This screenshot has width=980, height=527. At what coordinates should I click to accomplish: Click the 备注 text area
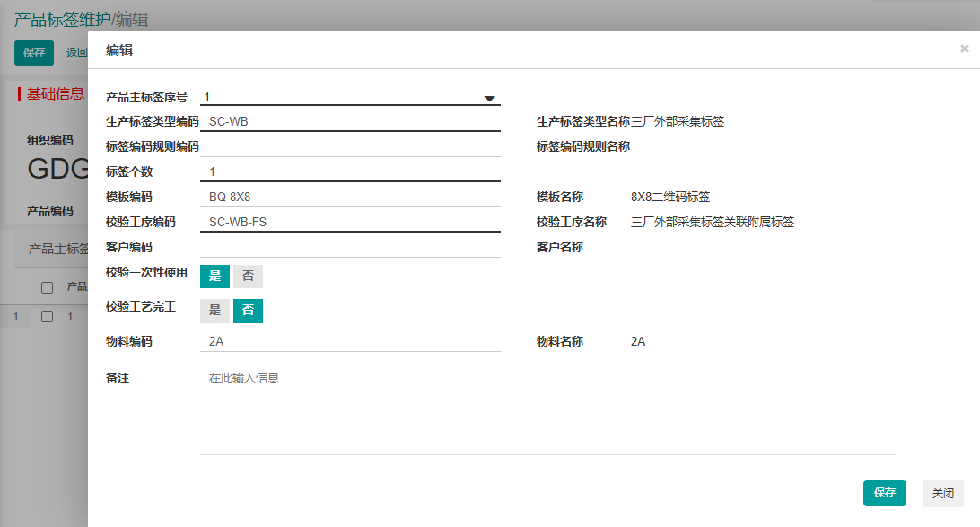click(547, 410)
